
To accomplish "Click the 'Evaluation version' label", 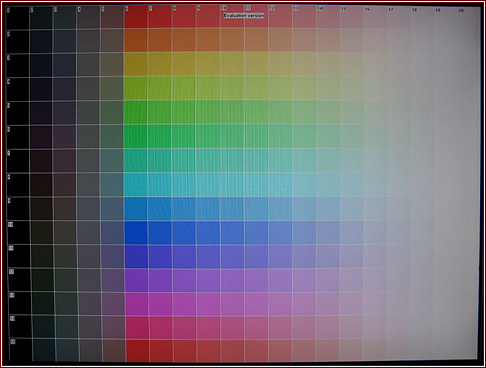I will coord(244,16).
